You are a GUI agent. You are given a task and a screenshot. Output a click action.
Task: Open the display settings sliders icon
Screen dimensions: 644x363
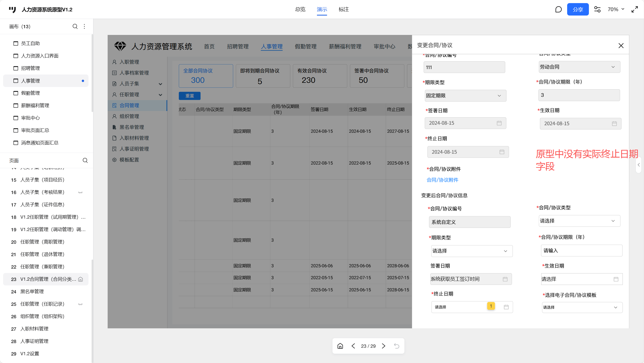click(597, 10)
